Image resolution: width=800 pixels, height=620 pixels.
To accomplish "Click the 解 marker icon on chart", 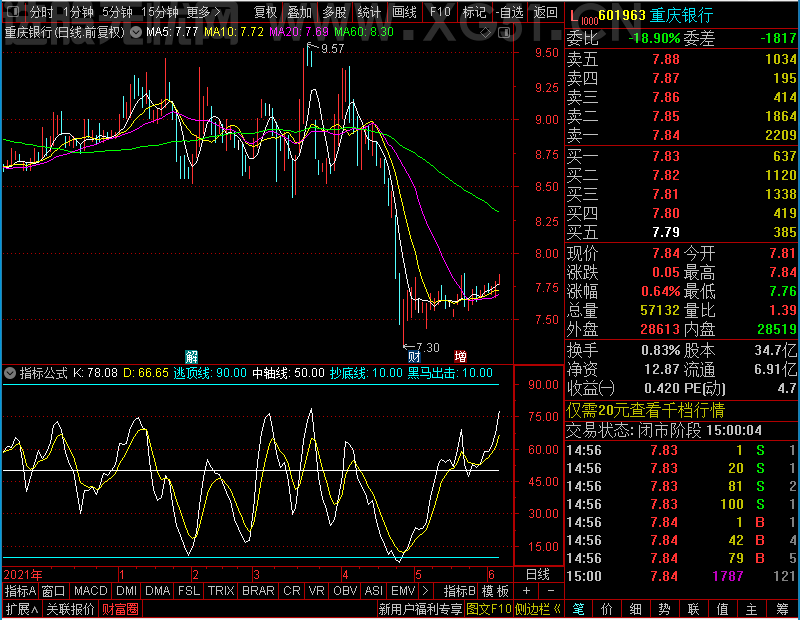I will [x=191, y=356].
